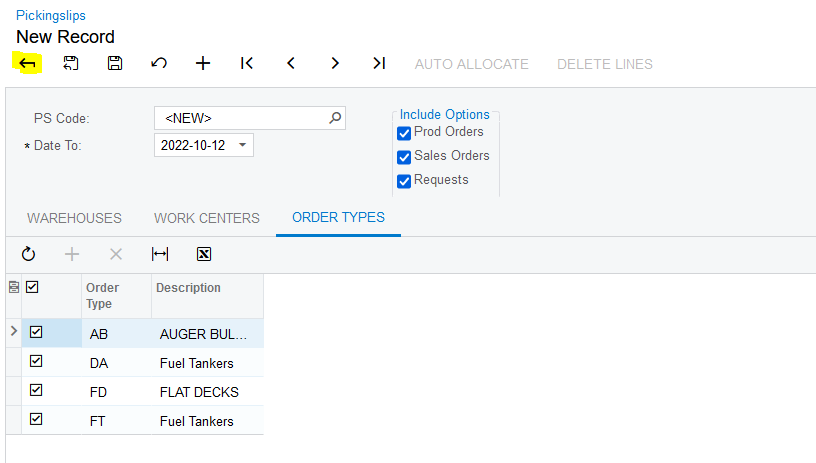Export grid to Excel

204,254
